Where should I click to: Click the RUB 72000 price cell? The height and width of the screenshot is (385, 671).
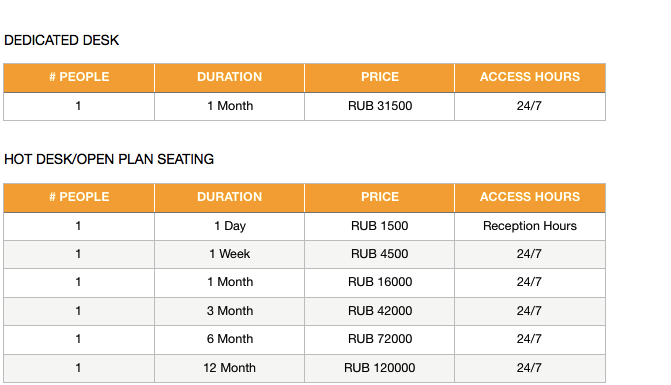pyautogui.click(x=380, y=340)
